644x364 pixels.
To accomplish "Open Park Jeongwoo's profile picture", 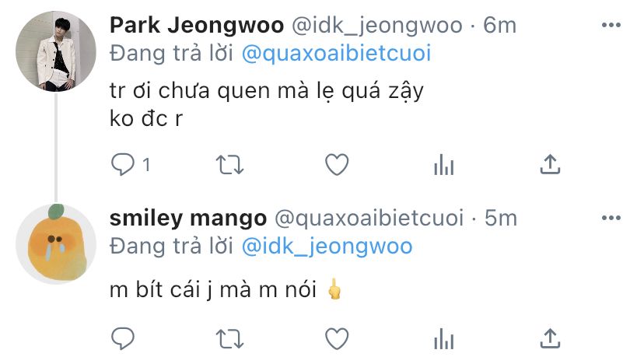I will pos(56,51).
